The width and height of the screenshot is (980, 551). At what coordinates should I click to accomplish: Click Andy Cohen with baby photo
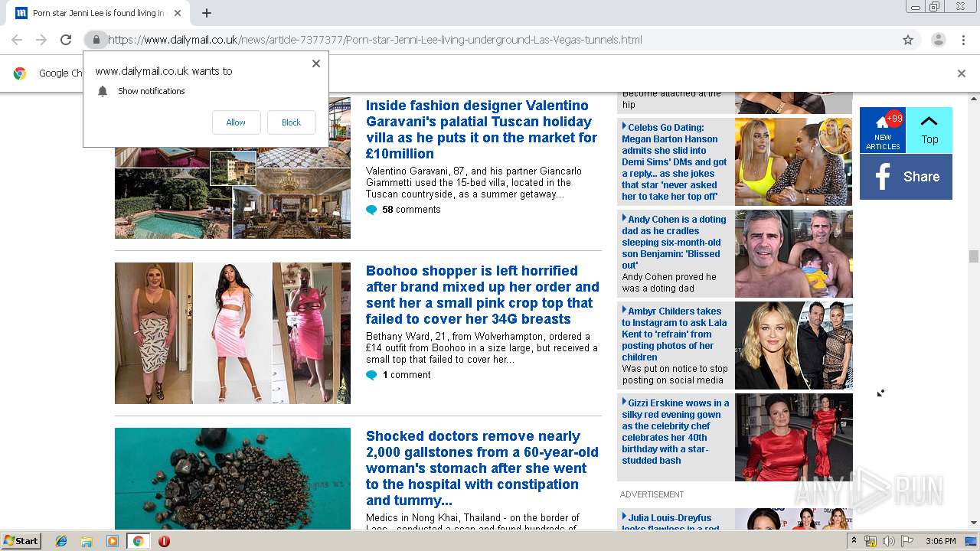click(x=793, y=253)
